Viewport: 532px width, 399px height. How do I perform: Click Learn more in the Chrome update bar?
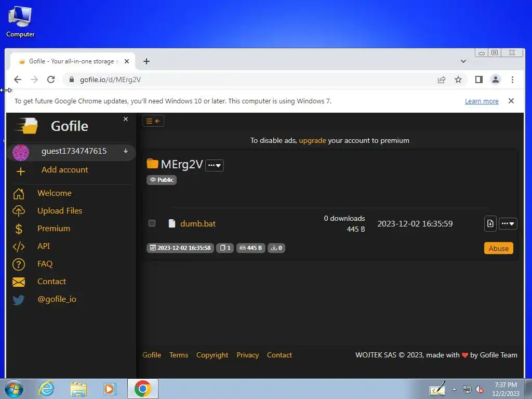482,101
